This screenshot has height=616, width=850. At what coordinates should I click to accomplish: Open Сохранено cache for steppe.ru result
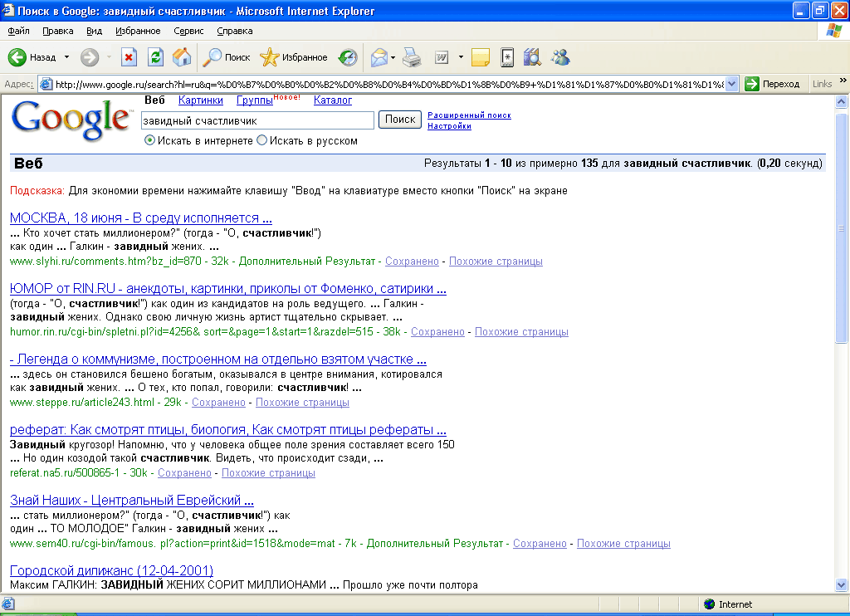coord(218,403)
